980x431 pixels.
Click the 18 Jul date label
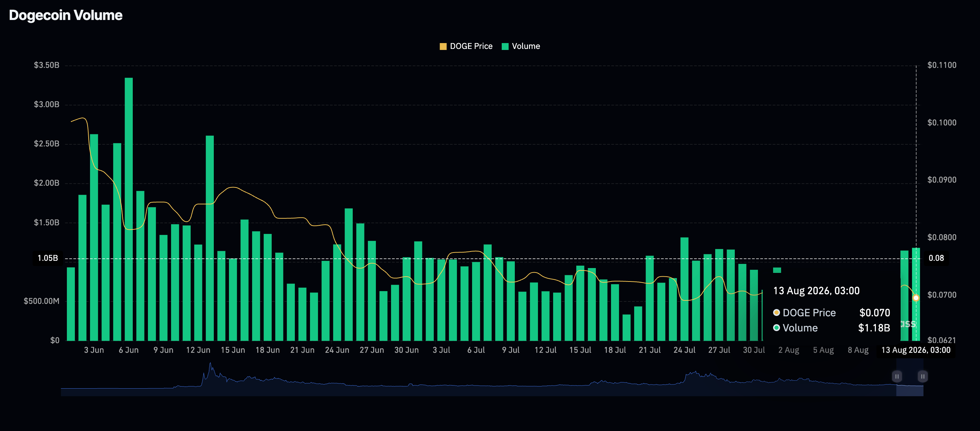tap(615, 350)
